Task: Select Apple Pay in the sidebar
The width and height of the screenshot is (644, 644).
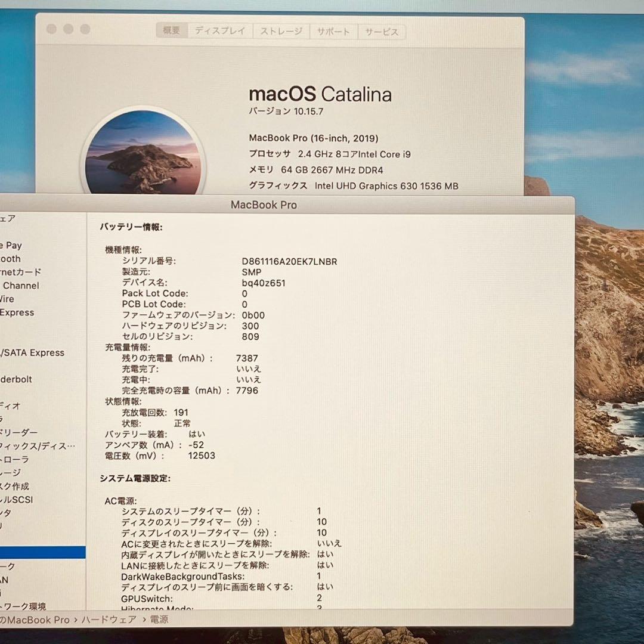Action: point(11,245)
